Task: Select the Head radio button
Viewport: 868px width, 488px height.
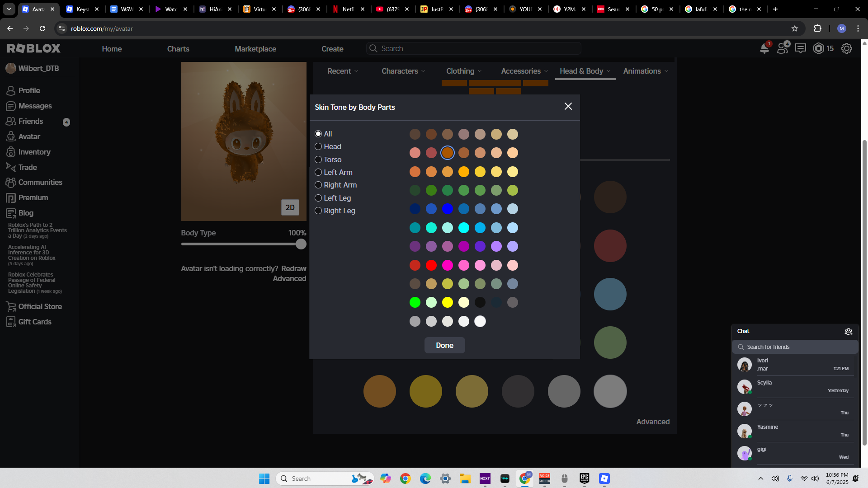Action: [x=318, y=147]
